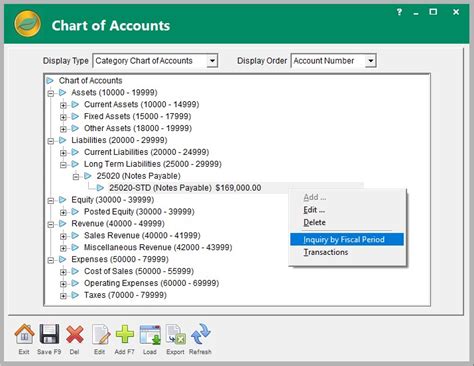Open the Display Type dropdown

(212, 61)
